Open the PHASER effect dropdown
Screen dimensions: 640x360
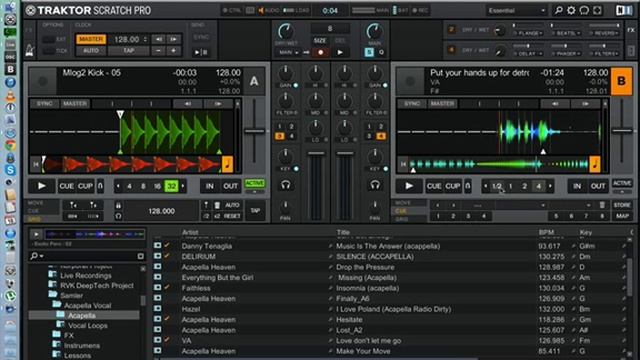click(x=566, y=53)
